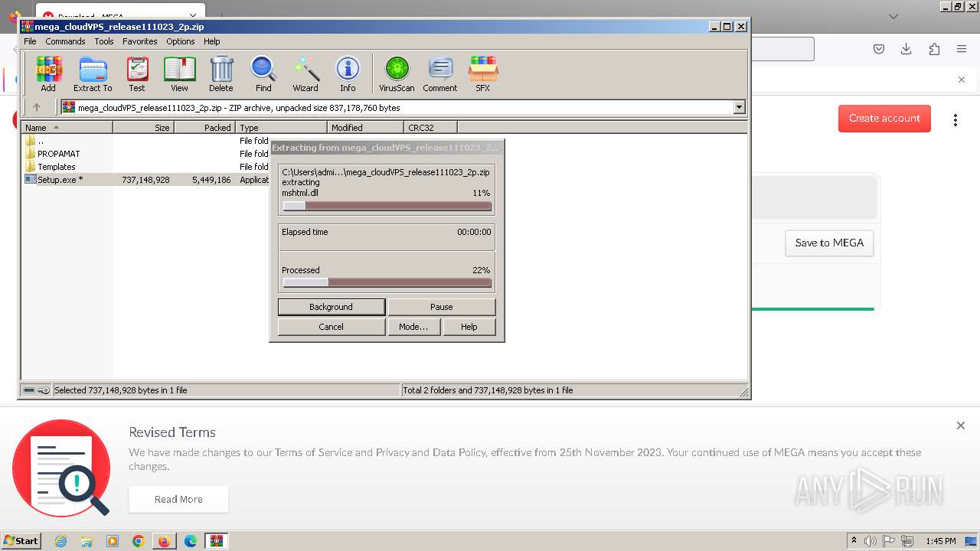Open the Commands menu
Screen dimensions: 980x551
coord(65,41)
